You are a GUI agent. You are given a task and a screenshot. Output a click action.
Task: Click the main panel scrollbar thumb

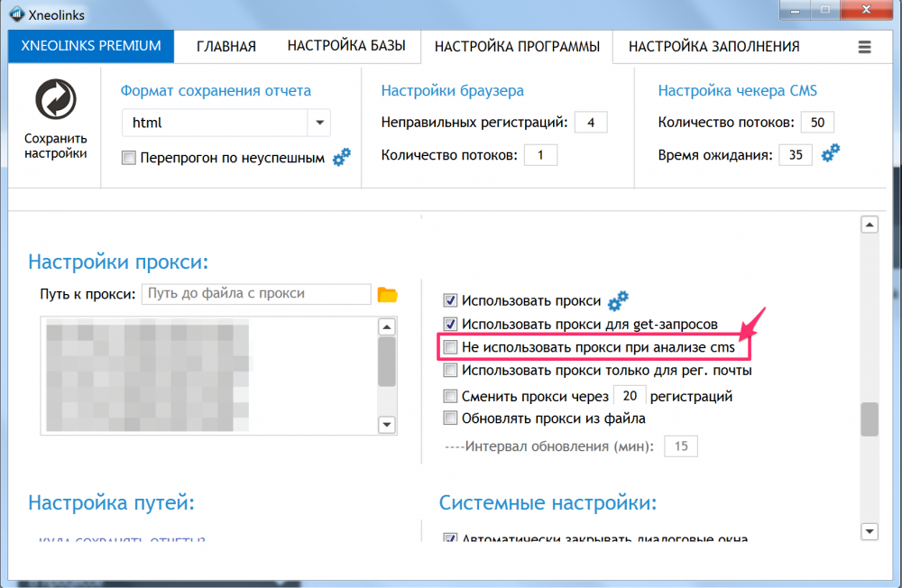870,419
